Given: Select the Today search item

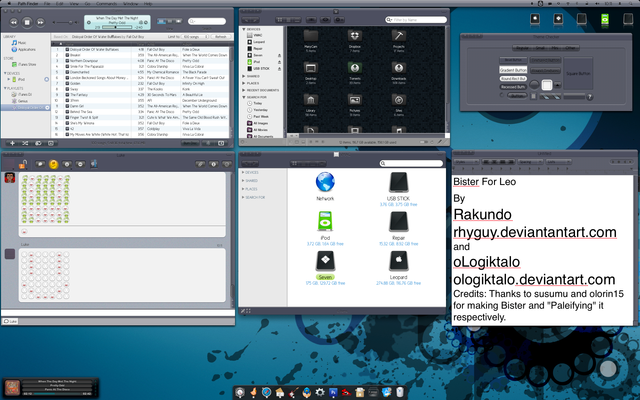Looking at the screenshot, I should coord(254,103).
